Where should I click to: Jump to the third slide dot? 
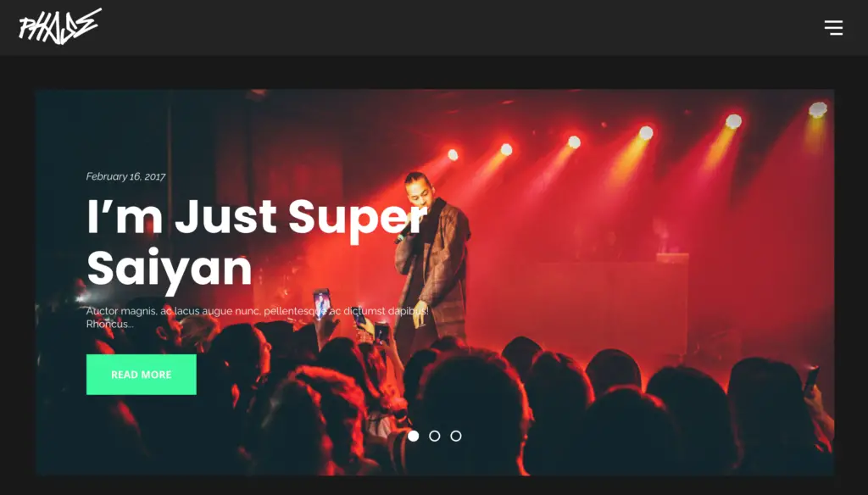click(x=455, y=436)
